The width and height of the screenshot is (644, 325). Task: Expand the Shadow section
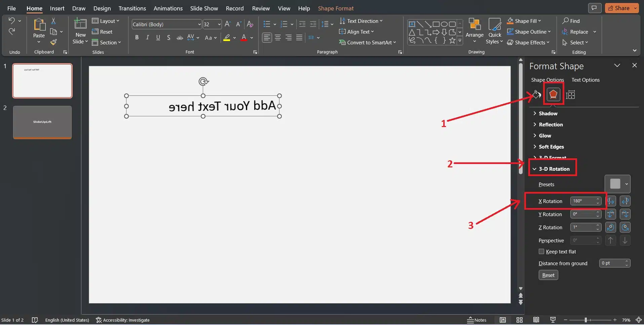(x=548, y=114)
